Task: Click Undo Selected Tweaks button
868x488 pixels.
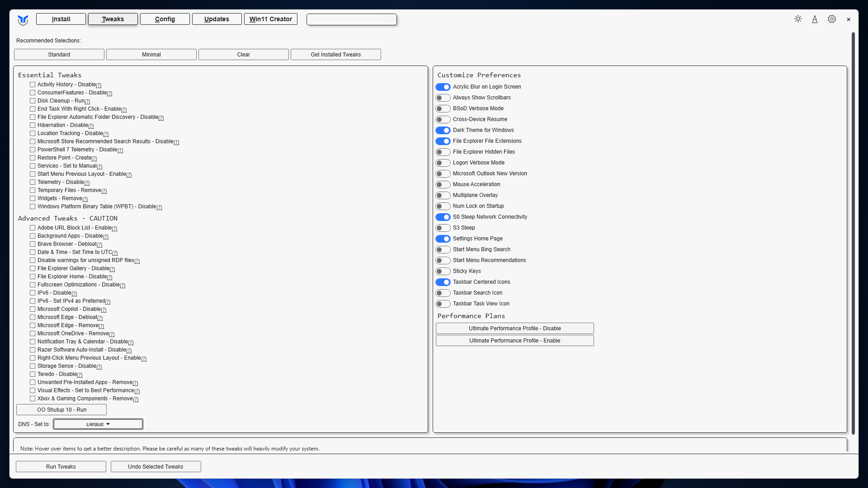Action: 156,467
